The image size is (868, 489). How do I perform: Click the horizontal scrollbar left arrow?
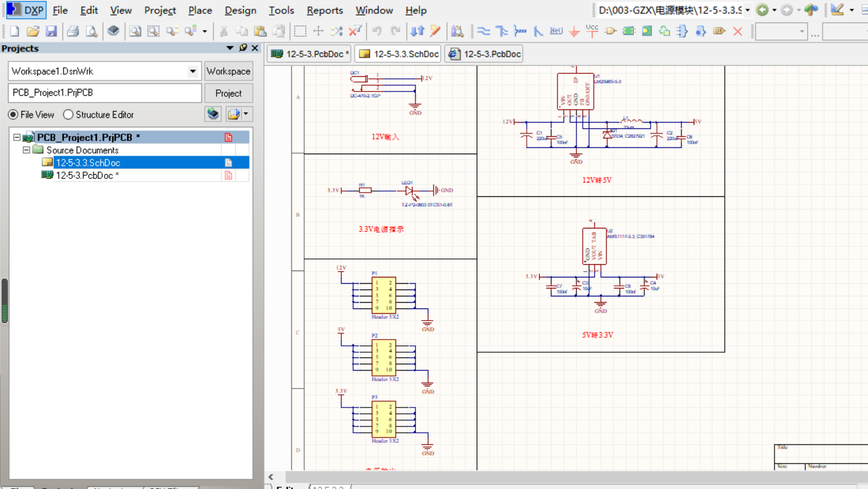pyautogui.click(x=271, y=477)
